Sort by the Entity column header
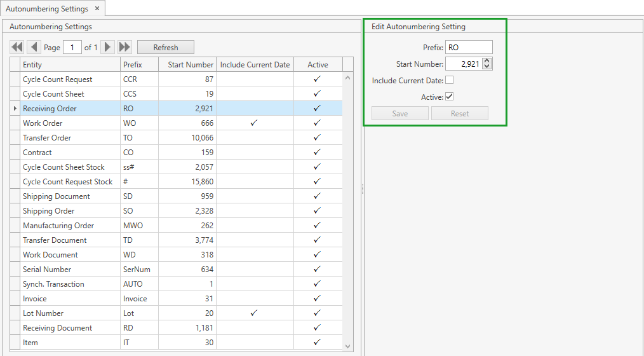This screenshot has height=356, width=644. (x=70, y=65)
